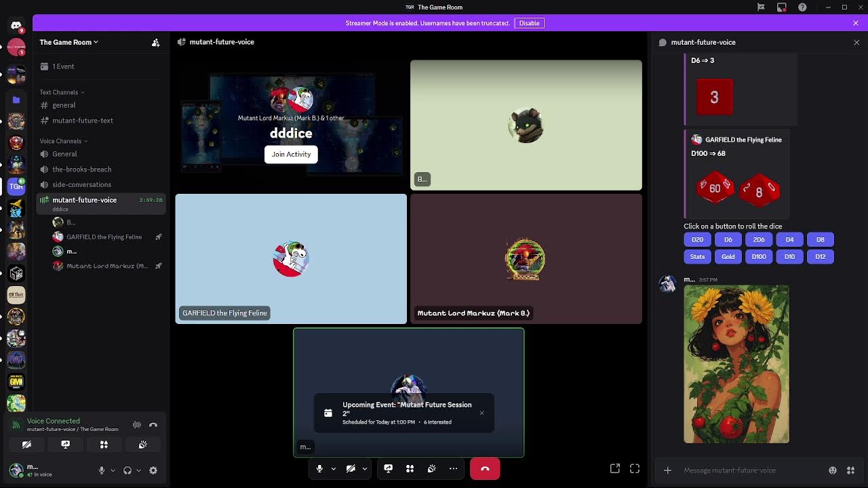The height and width of the screenshot is (488, 868).
Task: Toggle camera in the sidebar voice panel
Action: tap(26, 445)
